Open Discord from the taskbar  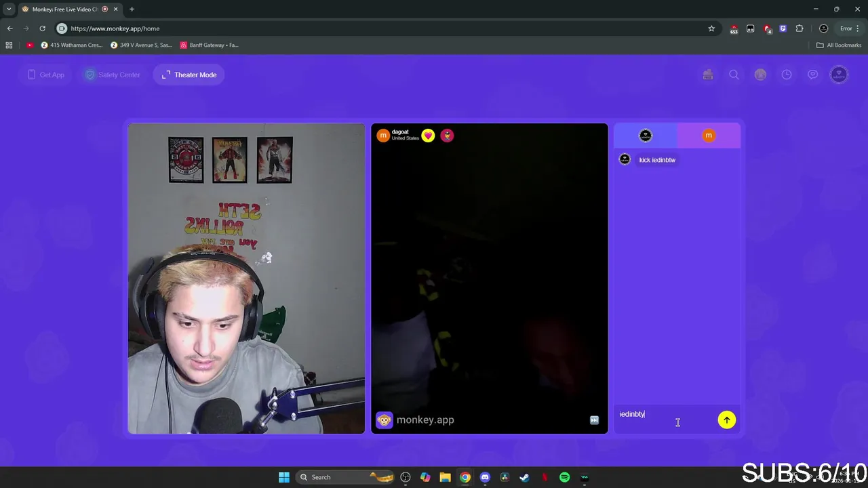tap(485, 477)
